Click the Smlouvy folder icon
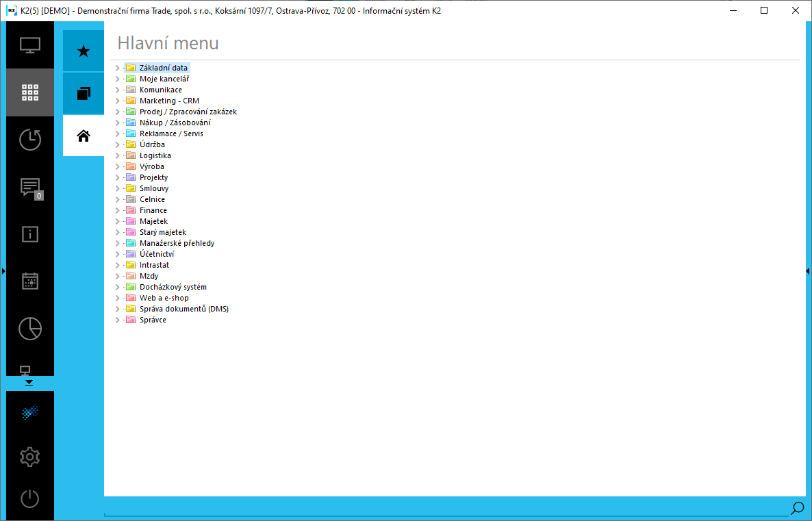812x521 pixels. (x=131, y=188)
